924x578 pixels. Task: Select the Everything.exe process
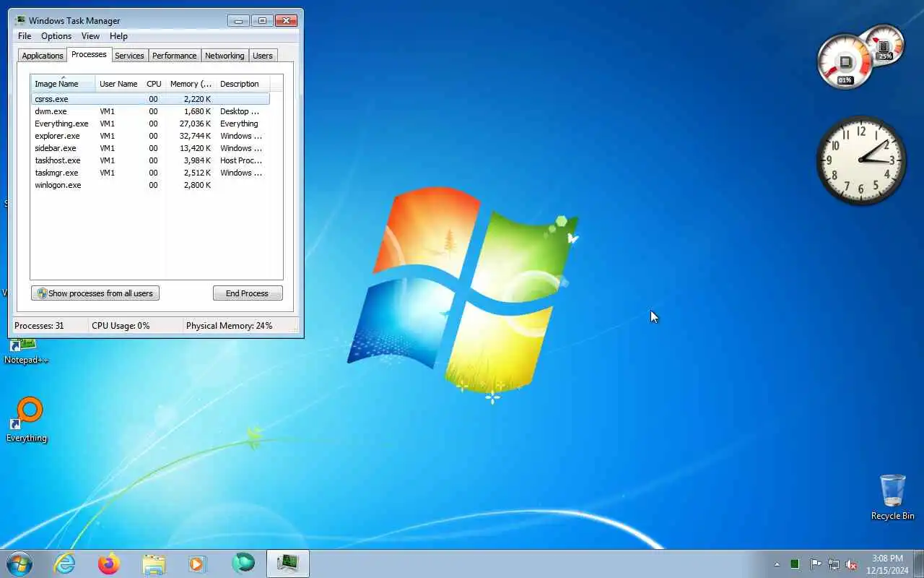point(150,124)
